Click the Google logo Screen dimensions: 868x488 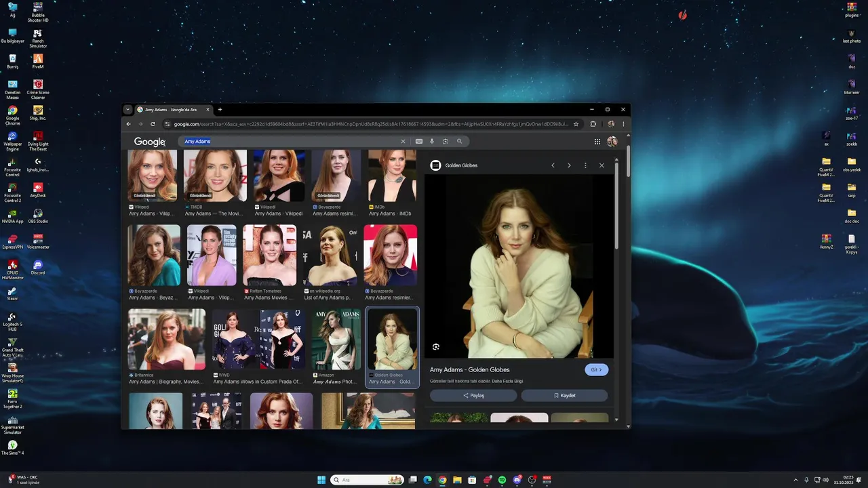coord(149,142)
